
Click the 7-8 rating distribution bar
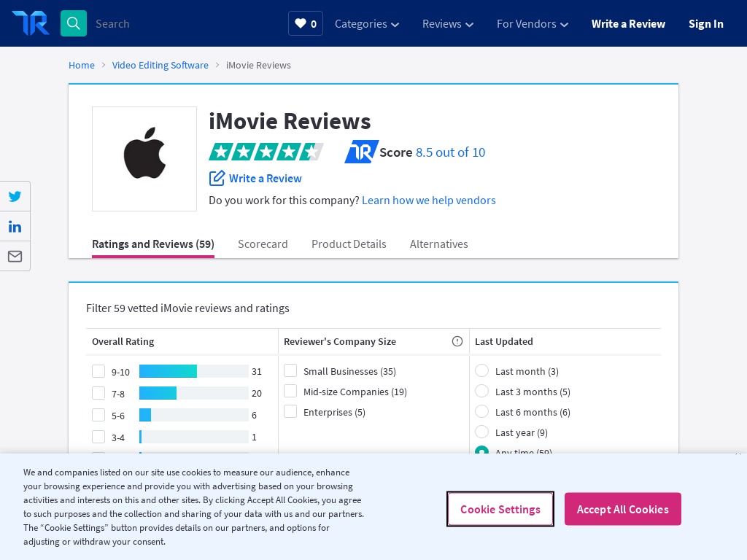pyautogui.click(x=194, y=393)
